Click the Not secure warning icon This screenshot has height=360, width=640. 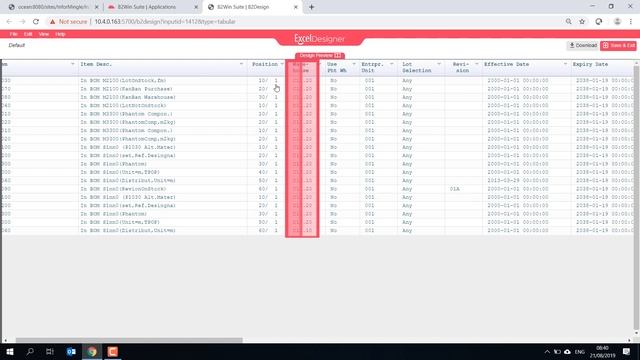click(52, 22)
